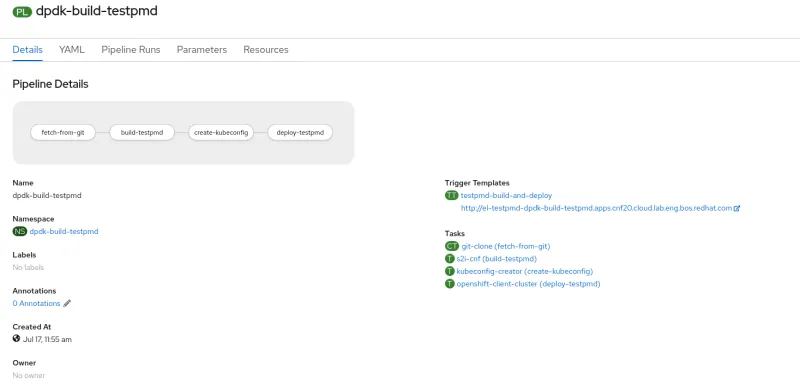The width and height of the screenshot is (800, 390).
Task: Click the Pipeline Details heading
Action: [x=51, y=84]
